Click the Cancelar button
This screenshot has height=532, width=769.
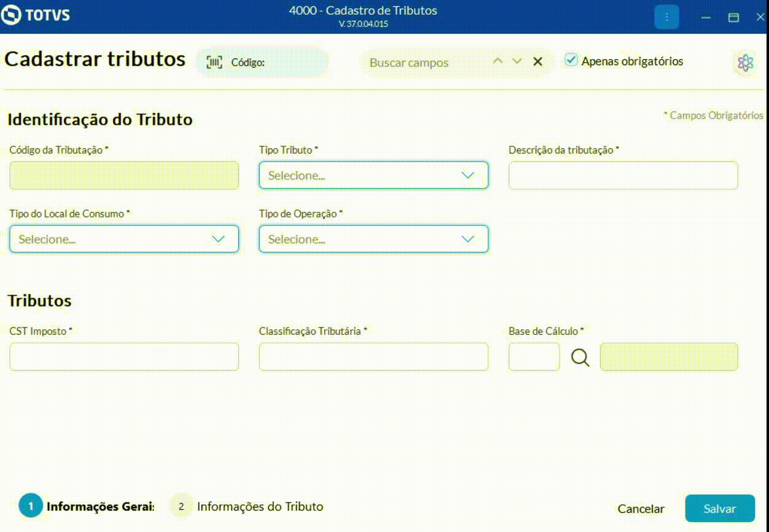(641, 509)
